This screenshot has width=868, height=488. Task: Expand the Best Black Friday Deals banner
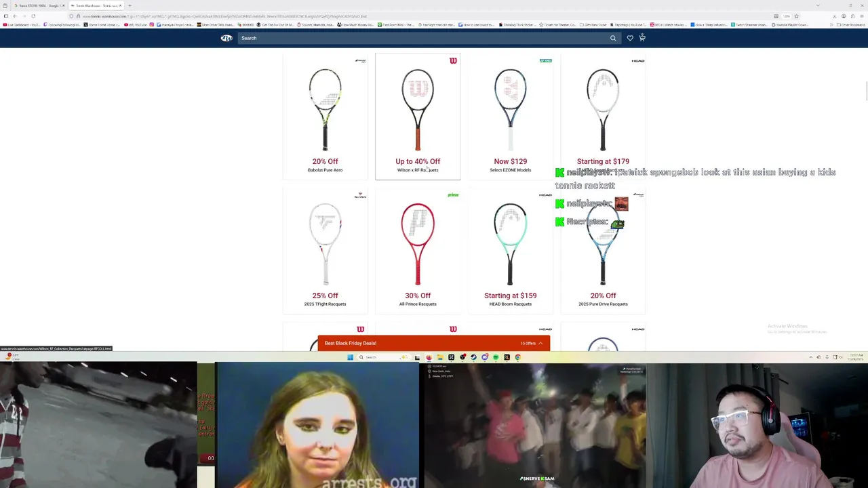pos(434,343)
